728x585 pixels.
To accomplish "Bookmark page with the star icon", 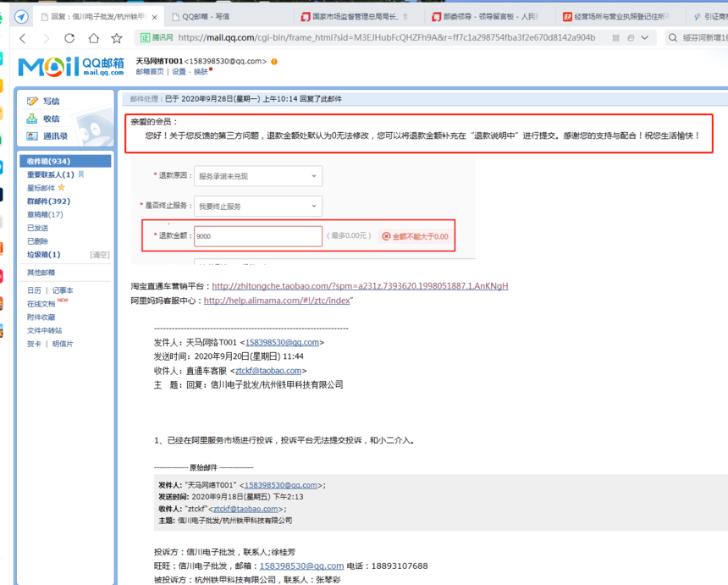I will (x=117, y=38).
